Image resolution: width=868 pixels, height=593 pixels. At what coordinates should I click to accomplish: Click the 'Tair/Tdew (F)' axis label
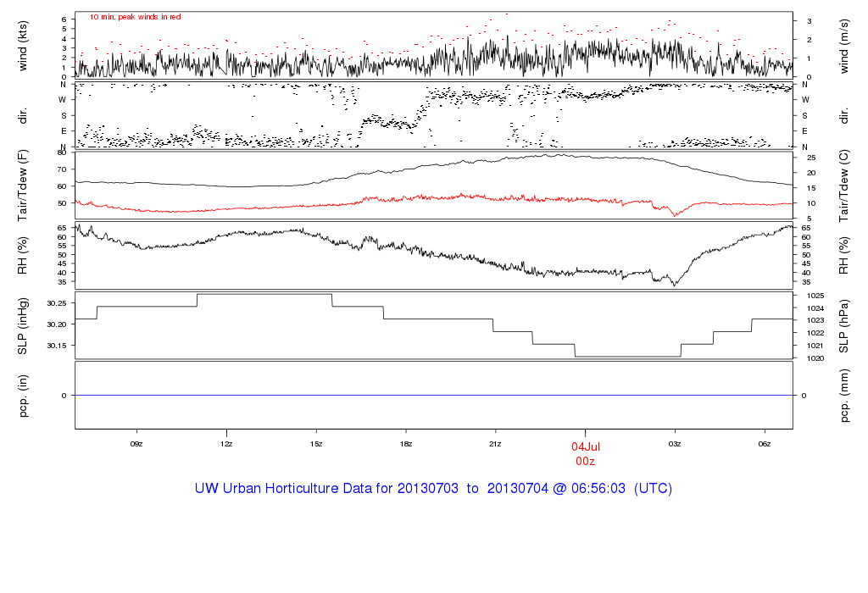point(23,186)
